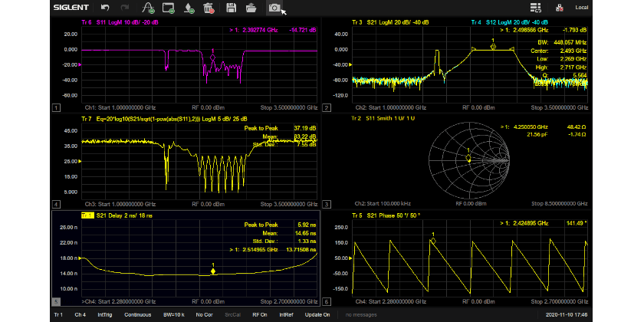Image resolution: width=644 pixels, height=322 pixels.
Task: Delete the trace with the trash icon
Action: pos(208,8)
